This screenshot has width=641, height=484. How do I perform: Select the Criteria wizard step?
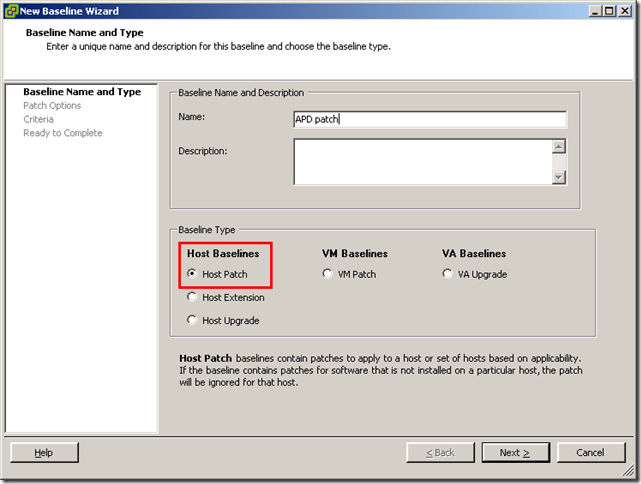tap(39, 119)
